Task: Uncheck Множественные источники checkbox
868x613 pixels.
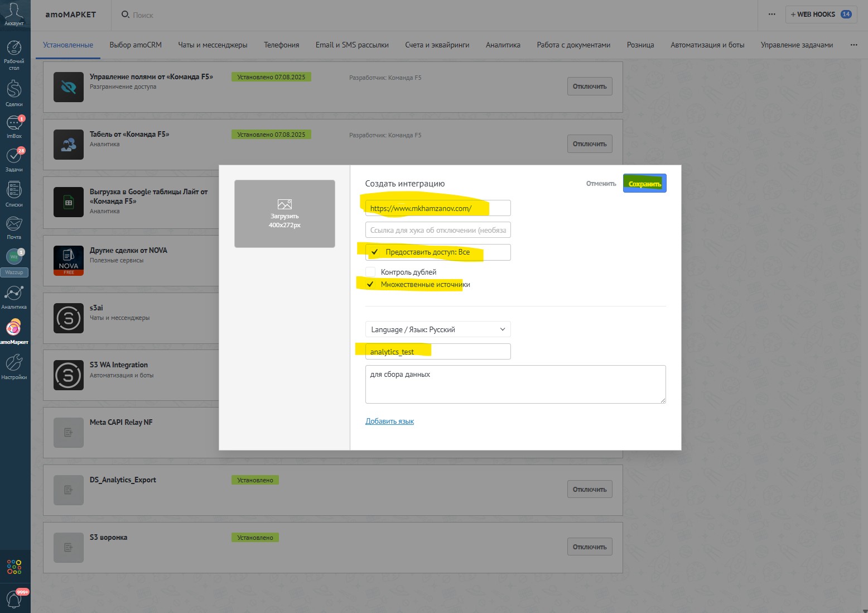Action: [370, 284]
